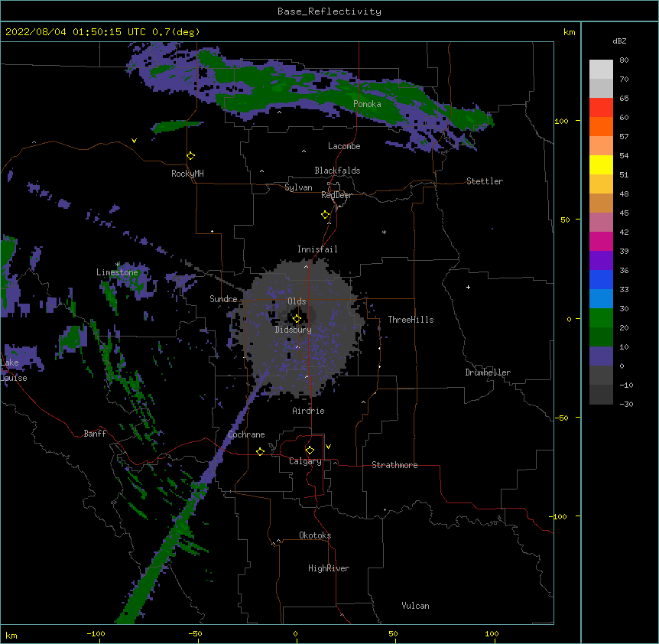Pick the white legend swatch between 80 and 70
659x644 pixels.
(601, 70)
